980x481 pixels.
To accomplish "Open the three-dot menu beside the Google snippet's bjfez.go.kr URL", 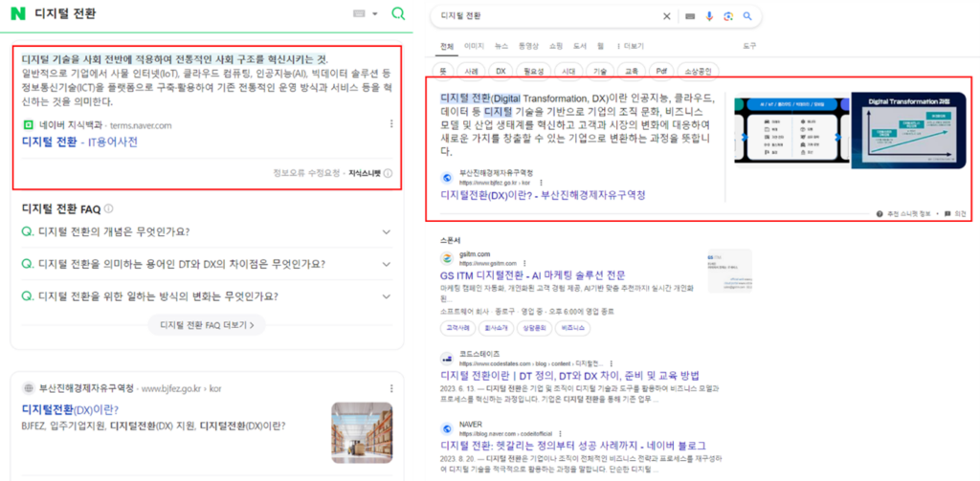I will [541, 183].
